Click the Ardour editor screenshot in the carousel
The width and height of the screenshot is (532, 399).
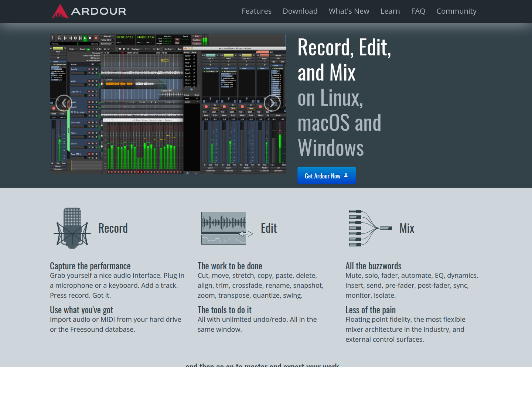coord(168,103)
